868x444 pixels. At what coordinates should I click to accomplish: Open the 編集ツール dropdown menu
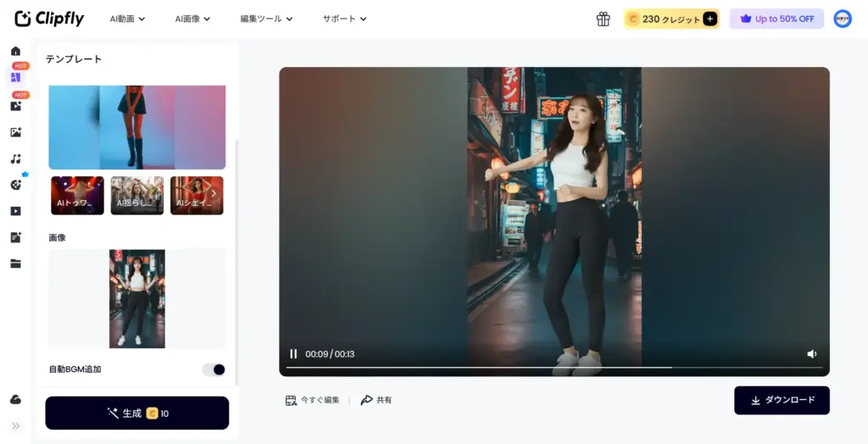[266, 19]
